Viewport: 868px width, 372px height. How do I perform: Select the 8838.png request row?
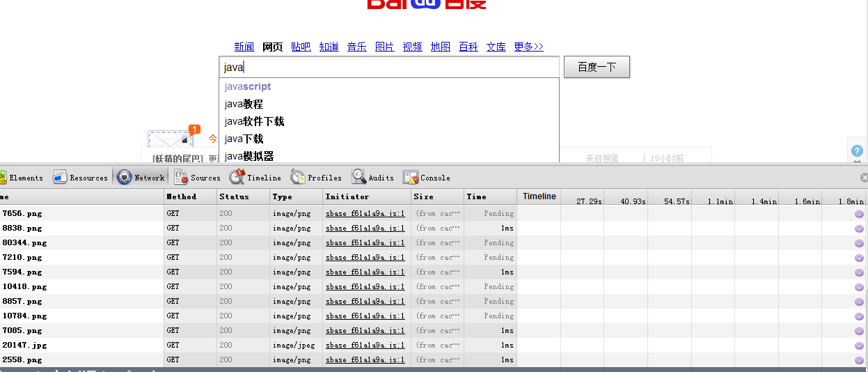click(x=434, y=228)
